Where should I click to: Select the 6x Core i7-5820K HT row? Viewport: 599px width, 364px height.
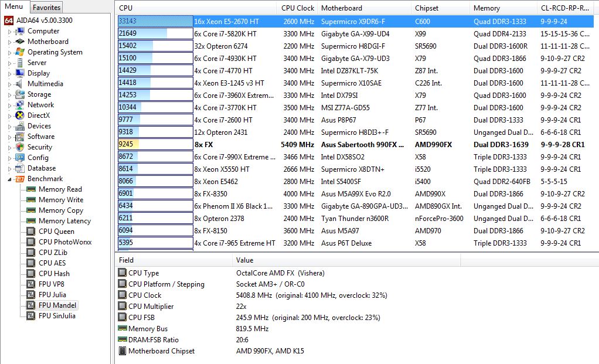click(356, 34)
